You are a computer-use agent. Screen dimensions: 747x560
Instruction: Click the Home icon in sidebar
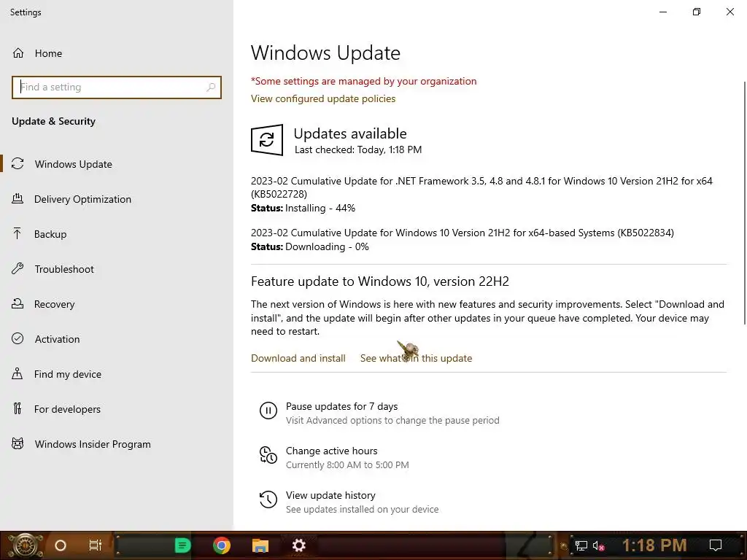click(x=18, y=52)
